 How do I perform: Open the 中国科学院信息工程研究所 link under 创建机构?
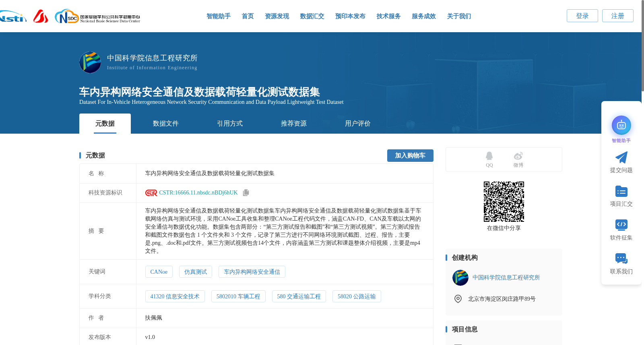[x=506, y=278]
